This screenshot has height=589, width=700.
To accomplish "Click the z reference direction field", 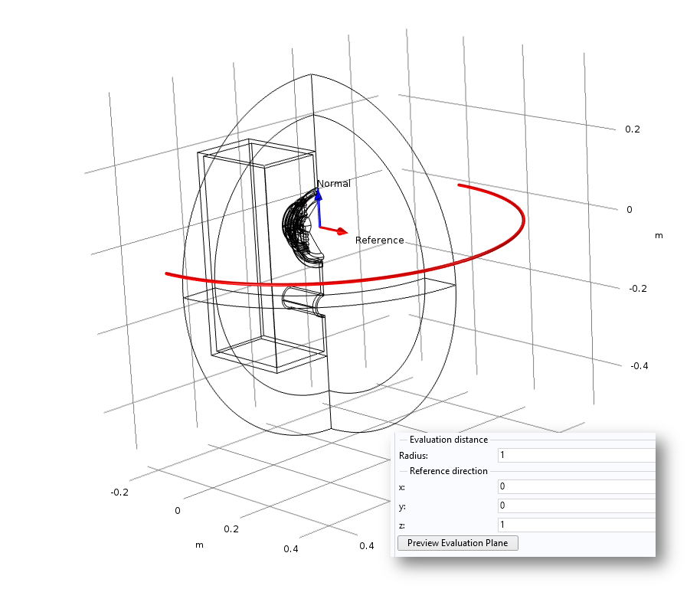I will [x=576, y=525].
